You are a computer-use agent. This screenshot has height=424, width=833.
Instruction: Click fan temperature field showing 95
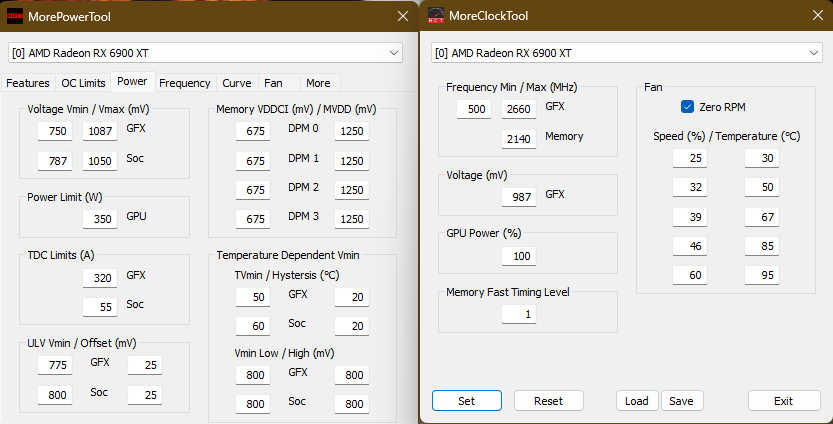click(x=762, y=275)
